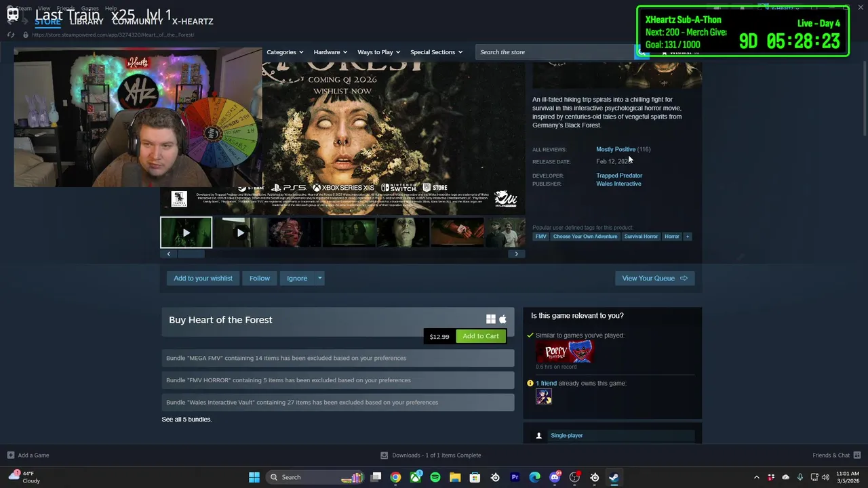Click View Your Queue button
Image resolution: width=868 pixels, height=488 pixels.
(654, 279)
